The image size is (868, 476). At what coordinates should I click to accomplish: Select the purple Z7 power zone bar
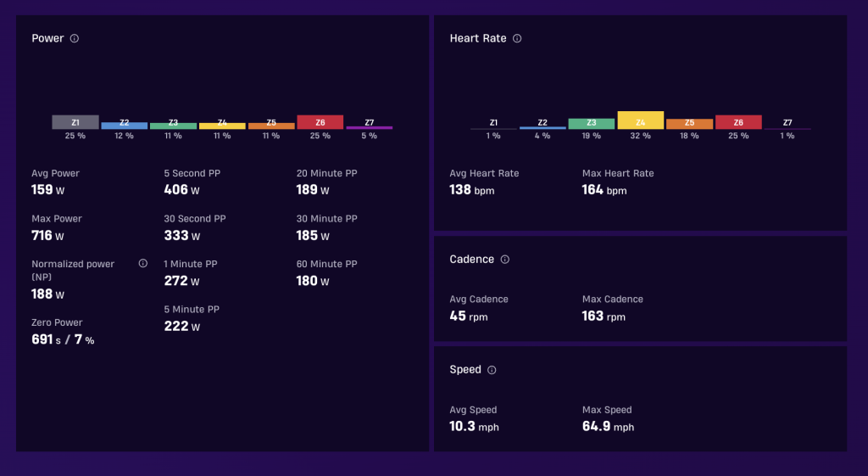click(370, 127)
